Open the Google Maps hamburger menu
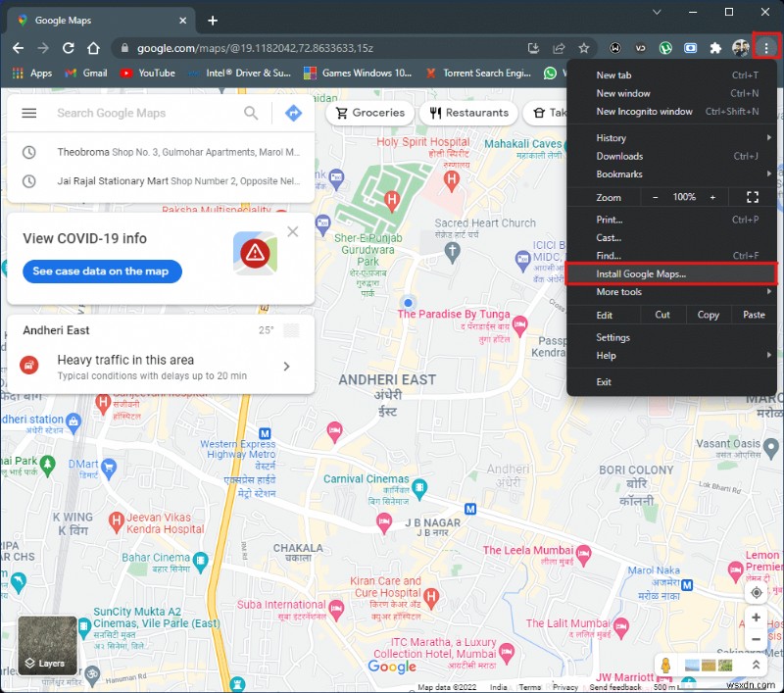Screen dimensions: 784x693 28,113
